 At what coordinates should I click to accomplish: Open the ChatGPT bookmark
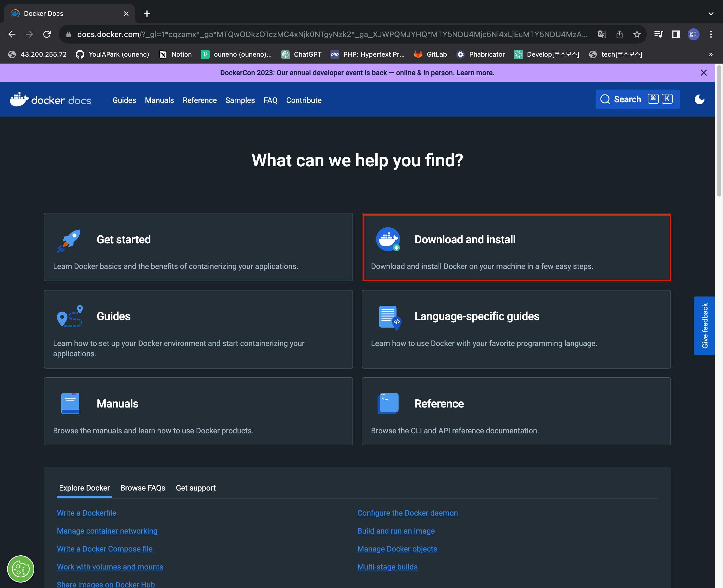tap(301, 54)
